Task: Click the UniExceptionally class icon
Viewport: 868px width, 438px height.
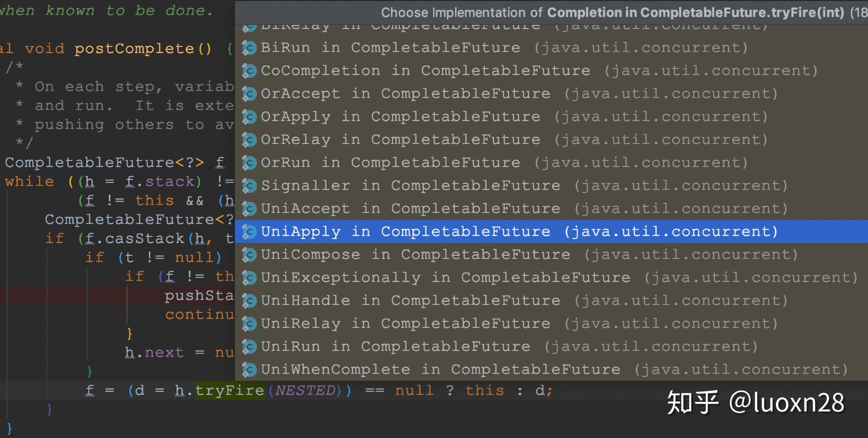Action: [249, 277]
